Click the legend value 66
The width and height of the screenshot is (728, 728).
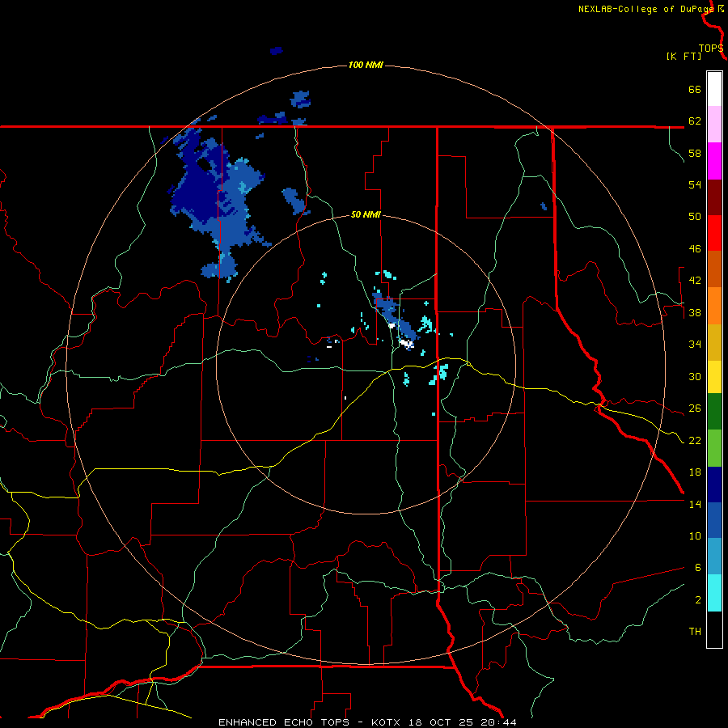[695, 89]
